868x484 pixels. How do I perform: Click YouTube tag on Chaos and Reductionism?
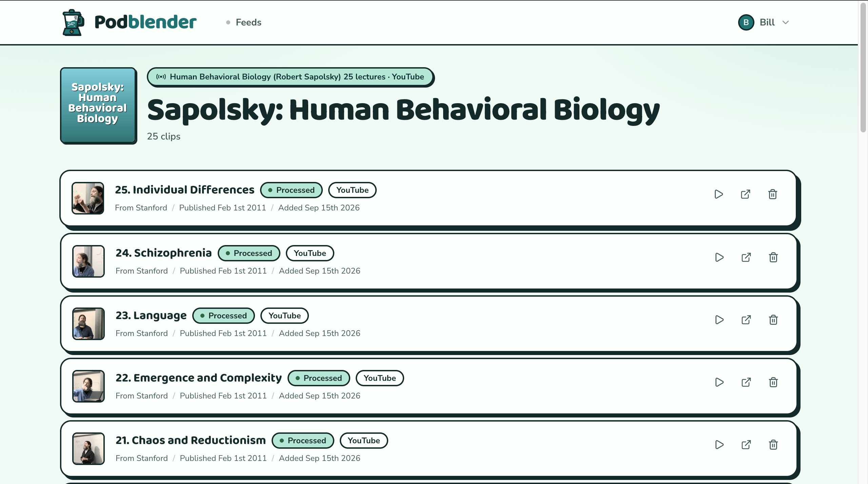(364, 441)
